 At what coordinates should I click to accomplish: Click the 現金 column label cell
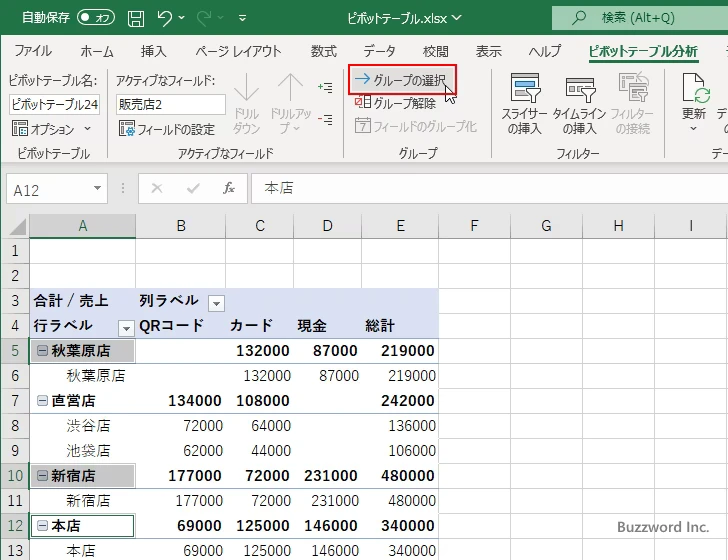(x=327, y=326)
